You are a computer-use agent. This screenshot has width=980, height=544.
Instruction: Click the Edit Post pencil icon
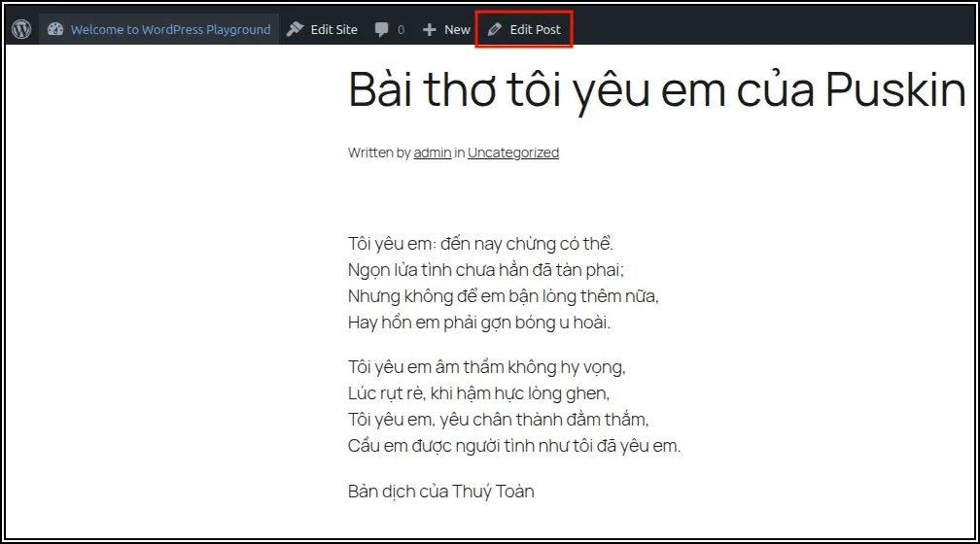point(494,29)
